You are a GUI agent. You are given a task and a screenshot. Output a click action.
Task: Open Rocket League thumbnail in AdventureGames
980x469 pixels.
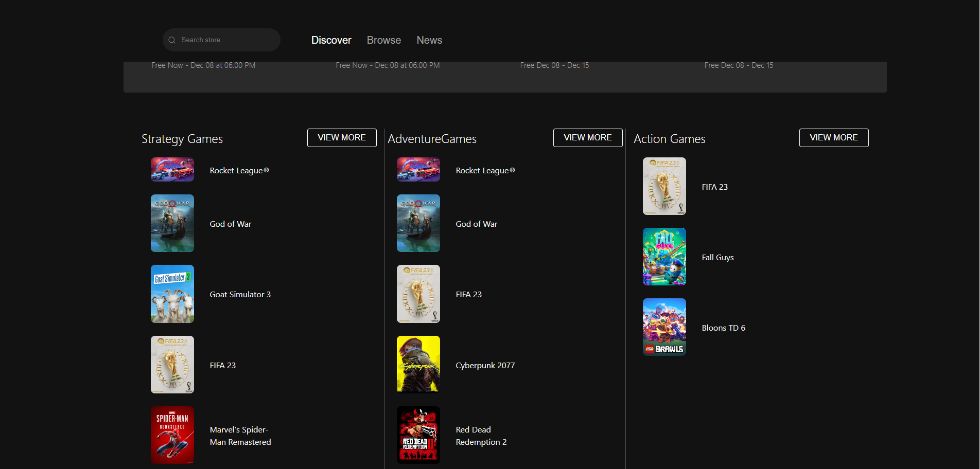click(418, 170)
